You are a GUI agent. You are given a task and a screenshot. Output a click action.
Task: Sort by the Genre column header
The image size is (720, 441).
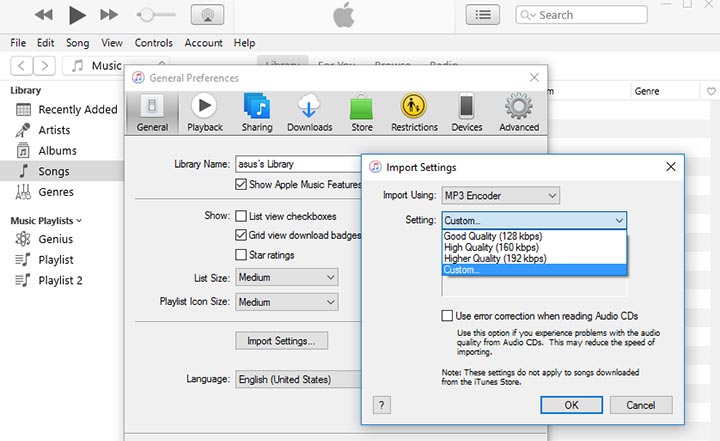[x=647, y=91]
